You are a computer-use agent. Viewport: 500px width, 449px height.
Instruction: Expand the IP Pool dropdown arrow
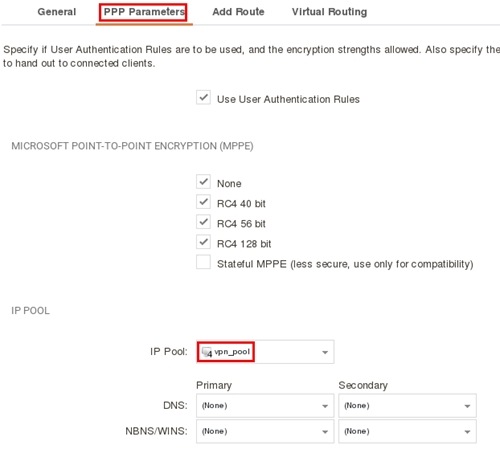click(x=325, y=352)
